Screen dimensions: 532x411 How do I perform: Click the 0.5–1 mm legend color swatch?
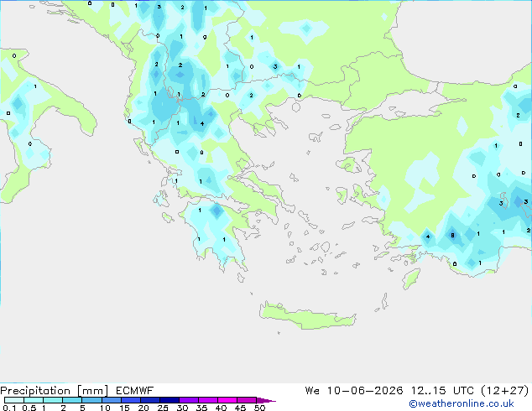[x=34, y=400]
